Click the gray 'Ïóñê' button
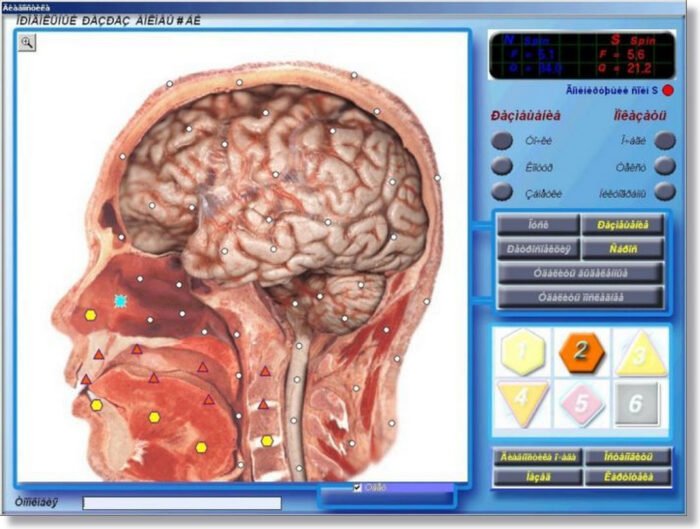 pos(538,225)
